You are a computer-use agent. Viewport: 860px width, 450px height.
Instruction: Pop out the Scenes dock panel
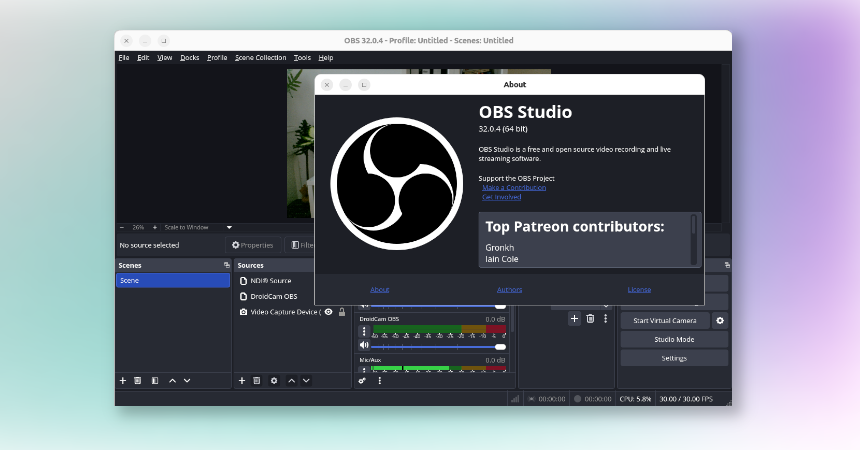[x=226, y=265]
